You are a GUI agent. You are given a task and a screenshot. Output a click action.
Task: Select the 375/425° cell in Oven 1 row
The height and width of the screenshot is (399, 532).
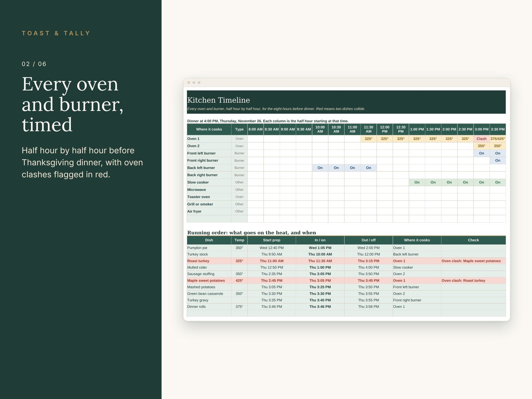[498, 139]
